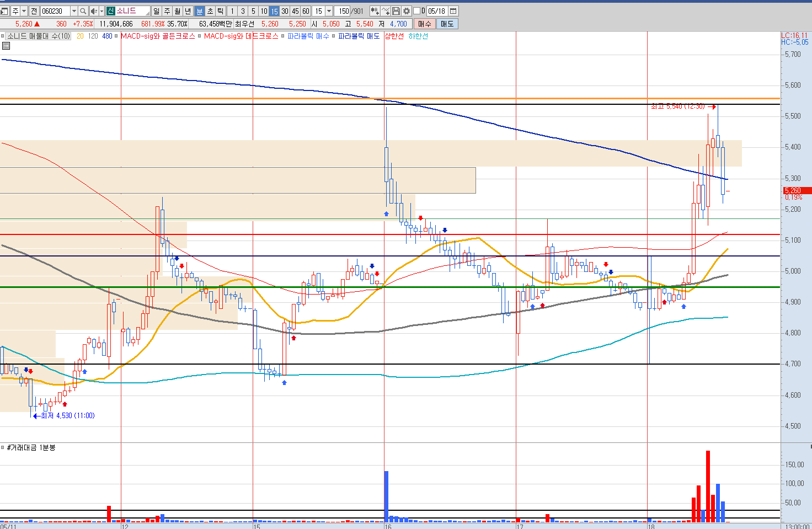The width and height of the screenshot is (812, 529).
Task: Click the blue 480 moving average label
Action: (107, 36)
